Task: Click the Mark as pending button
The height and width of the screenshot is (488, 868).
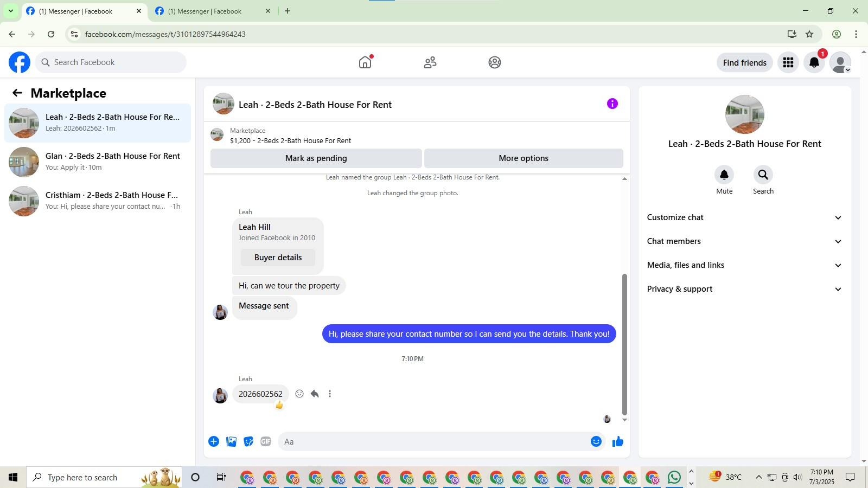Action: (x=316, y=158)
